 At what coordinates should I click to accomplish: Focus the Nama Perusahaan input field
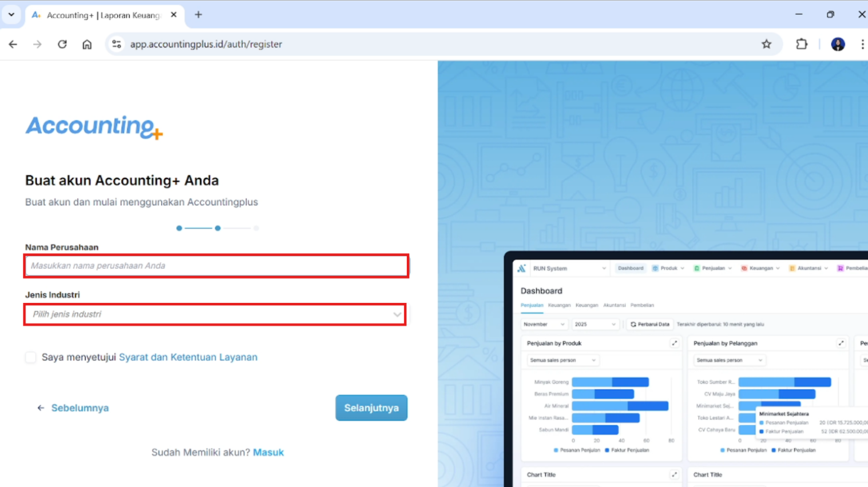coord(216,266)
